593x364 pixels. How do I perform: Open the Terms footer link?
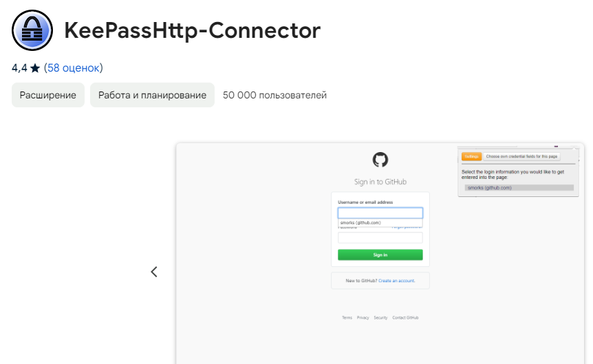point(347,318)
